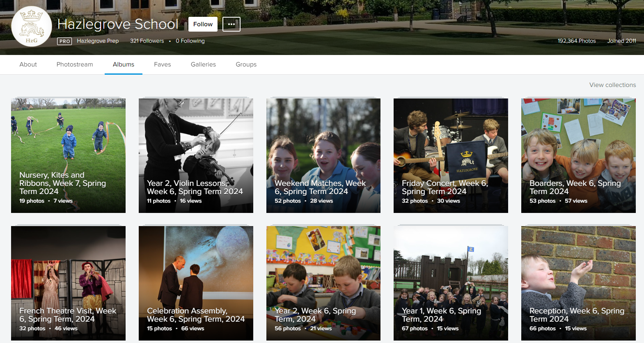Image resolution: width=644 pixels, height=343 pixels.
Task: Open the Year 2 Violin Lessons album
Action: [x=196, y=155]
